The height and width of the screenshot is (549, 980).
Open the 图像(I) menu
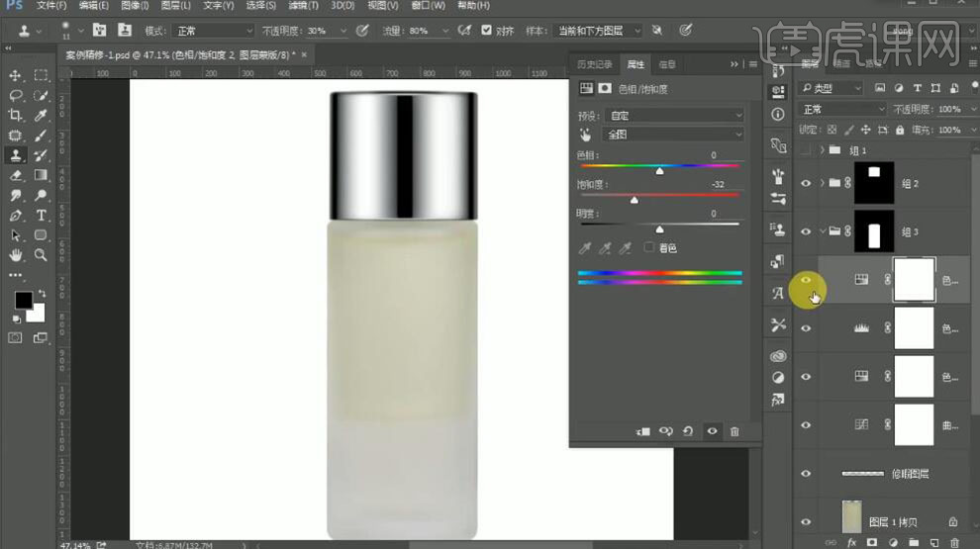click(135, 6)
